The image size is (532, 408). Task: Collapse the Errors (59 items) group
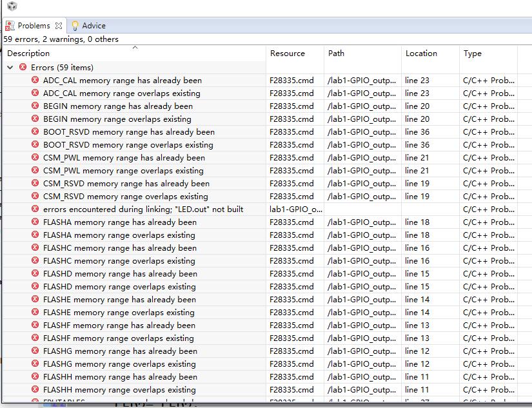[x=10, y=68]
